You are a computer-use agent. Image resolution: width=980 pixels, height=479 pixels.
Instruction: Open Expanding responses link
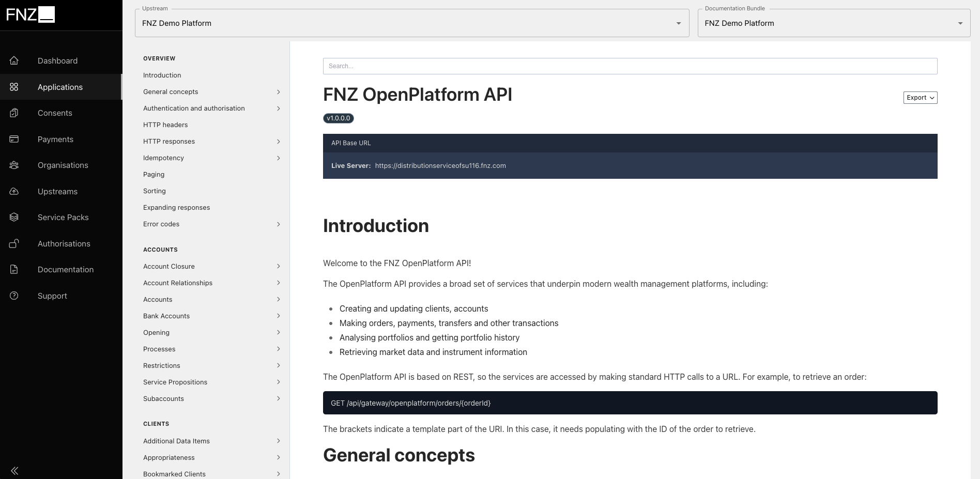176,207
